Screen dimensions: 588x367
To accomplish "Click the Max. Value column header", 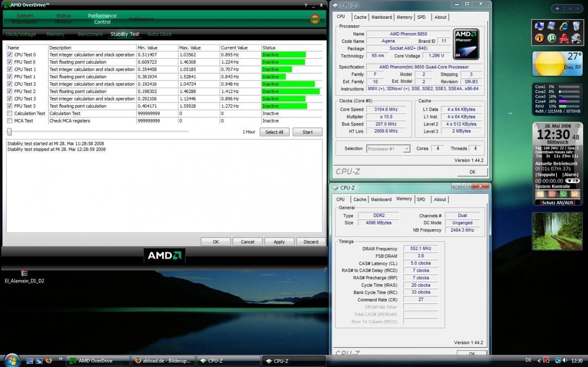I will coord(199,48).
